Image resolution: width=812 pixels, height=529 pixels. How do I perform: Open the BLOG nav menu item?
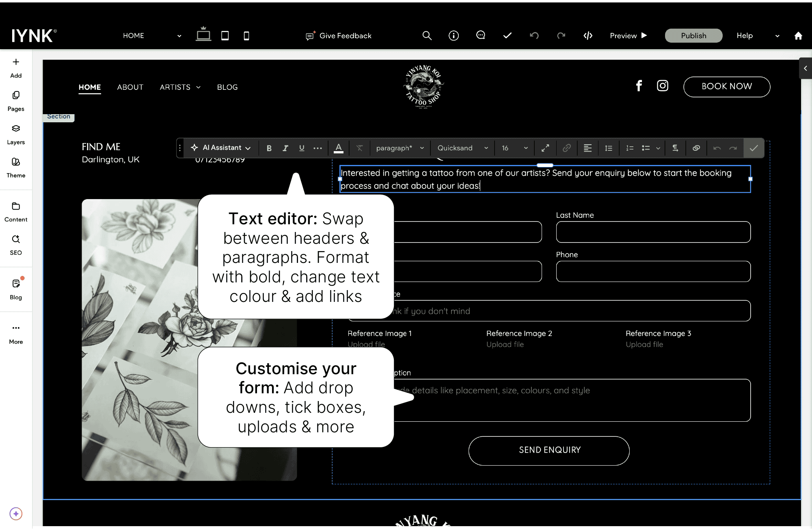tap(227, 87)
